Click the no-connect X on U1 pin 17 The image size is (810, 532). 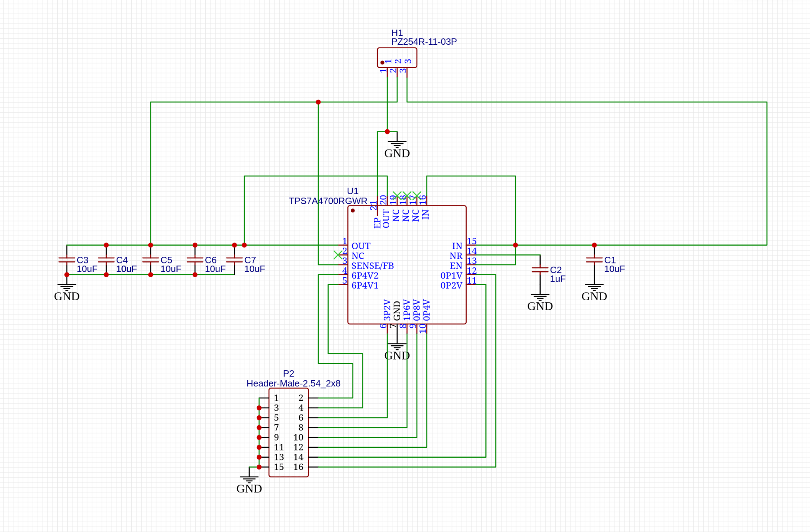coord(416,195)
